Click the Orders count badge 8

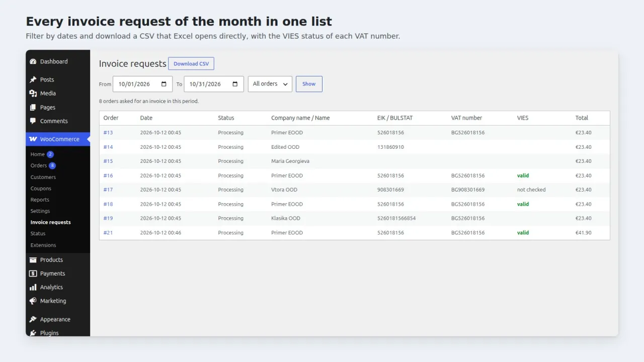pyautogui.click(x=52, y=165)
